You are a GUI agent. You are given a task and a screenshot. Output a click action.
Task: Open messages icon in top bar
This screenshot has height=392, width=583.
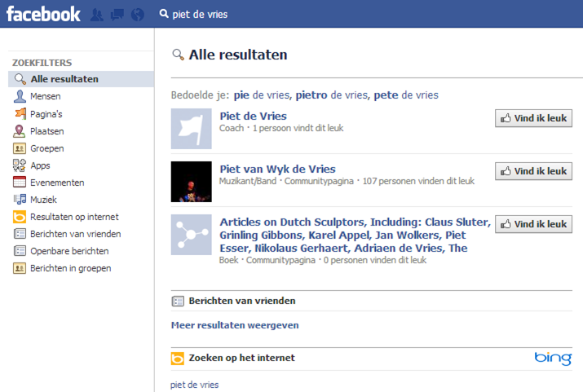click(x=117, y=15)
